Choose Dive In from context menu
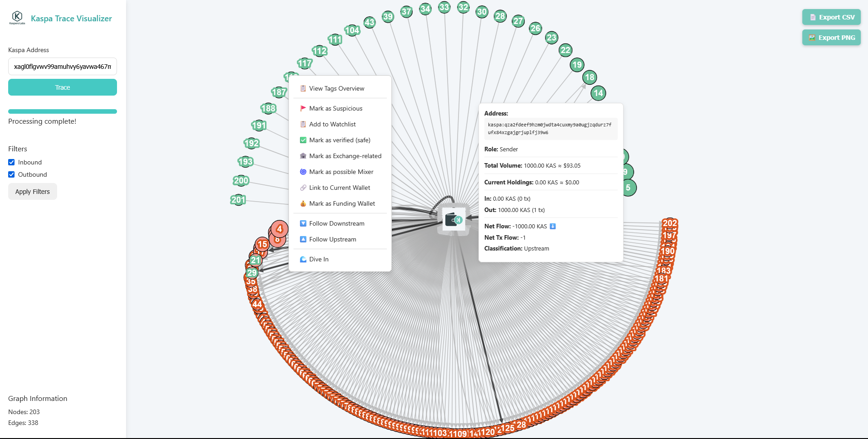 point(340,259)
